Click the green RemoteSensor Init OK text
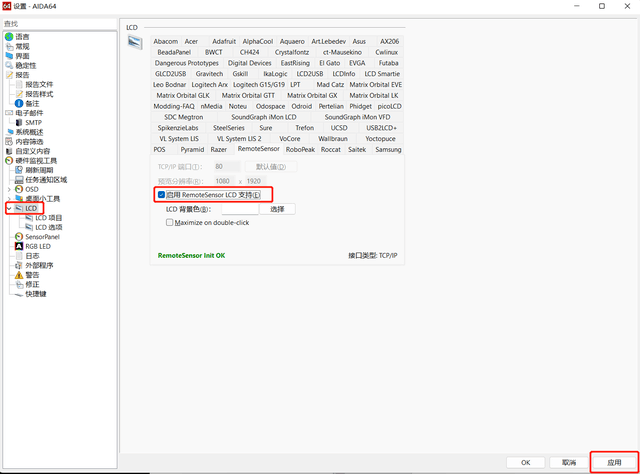Screen dimensions: 640x474 tap(191, 256)
